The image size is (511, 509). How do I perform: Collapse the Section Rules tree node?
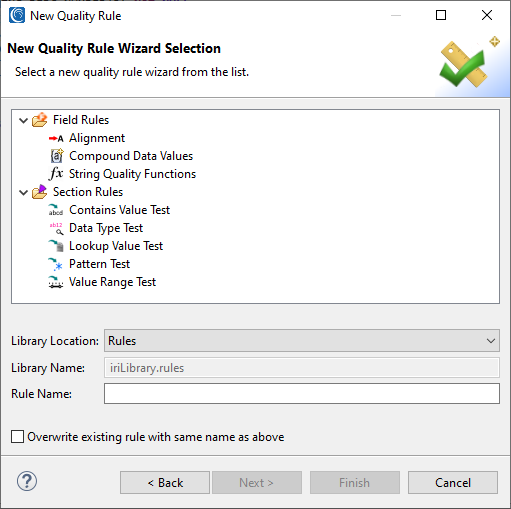(x=23, y=192)
